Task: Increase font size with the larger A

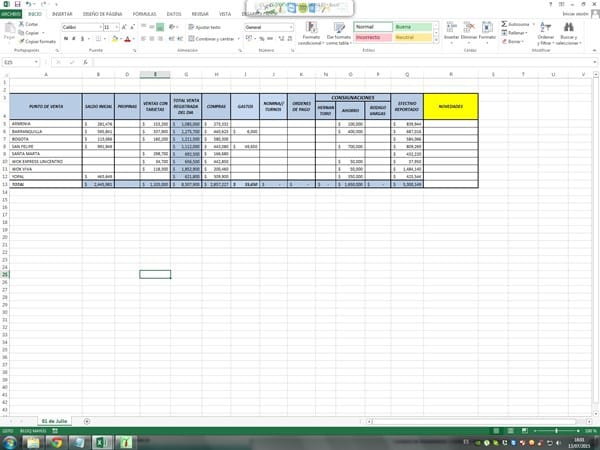Action: point(124,27)
